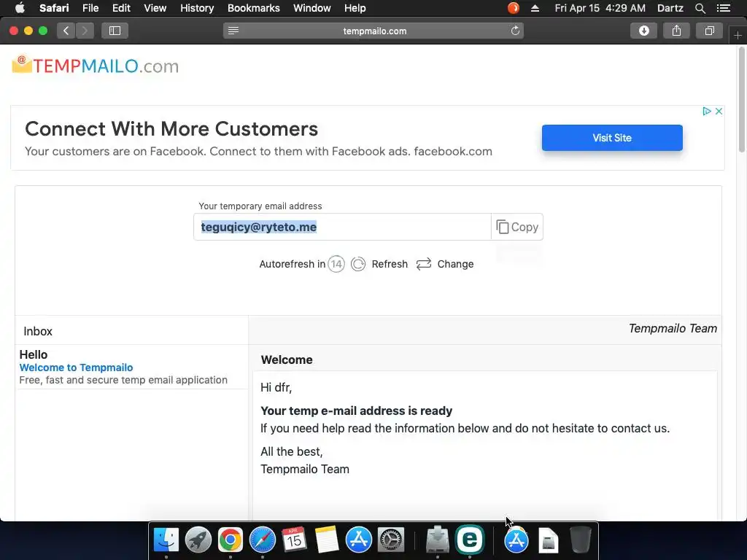This screenshot has width=747, height=560.
Task: Click the Change email address label
Action: click(x=455, y=264)
